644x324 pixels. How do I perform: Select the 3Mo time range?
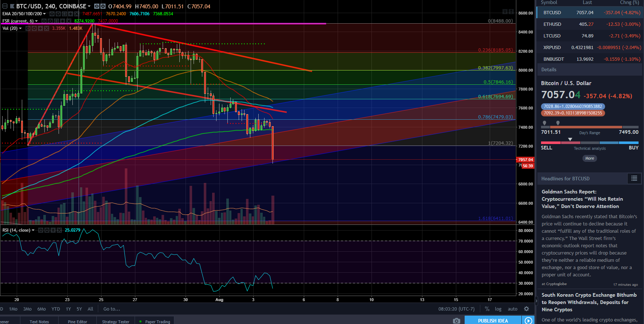(27, 309)
